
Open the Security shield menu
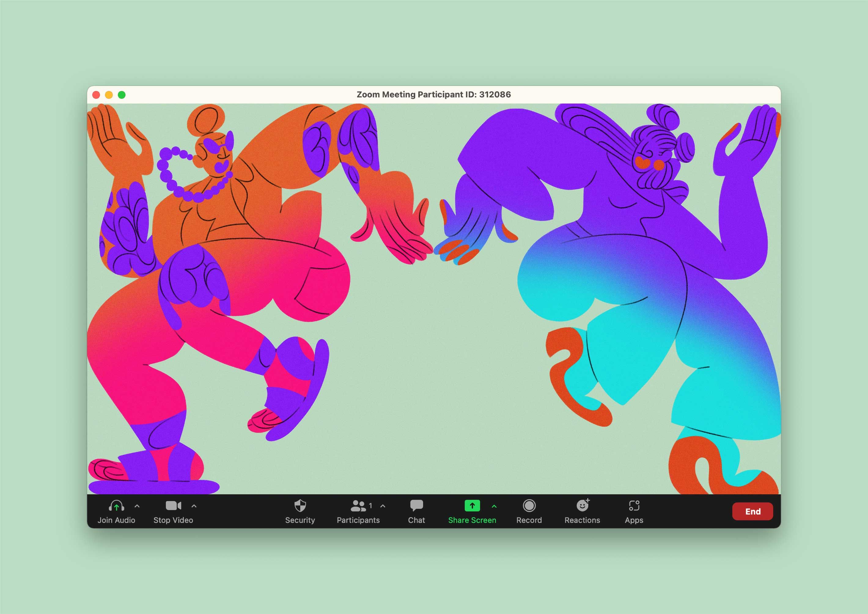[x=300, y=506]
